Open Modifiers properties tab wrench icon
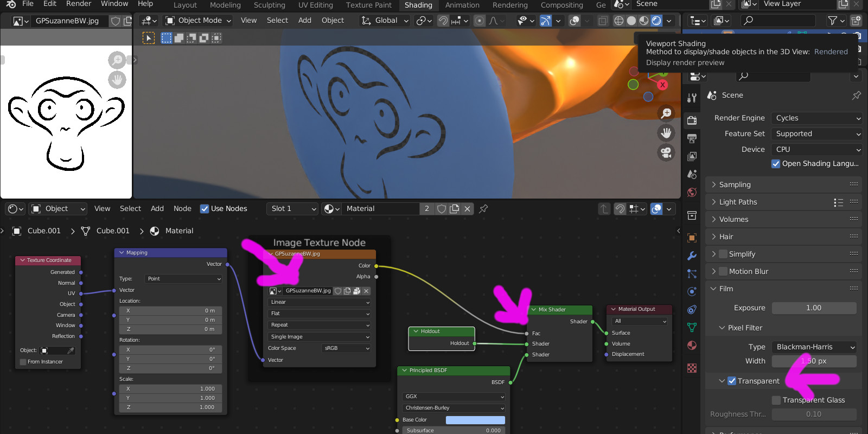This screenshot has height=434, width=868. [692, 256]
